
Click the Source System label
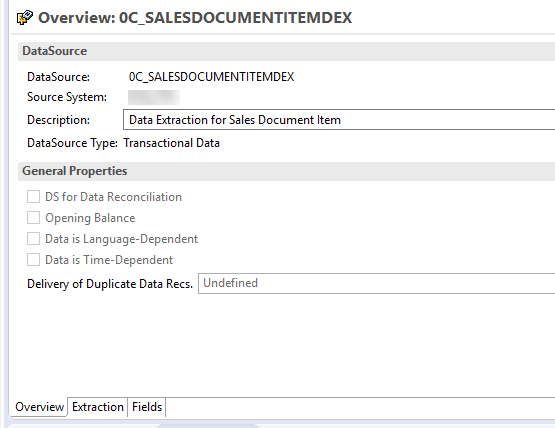67,97
